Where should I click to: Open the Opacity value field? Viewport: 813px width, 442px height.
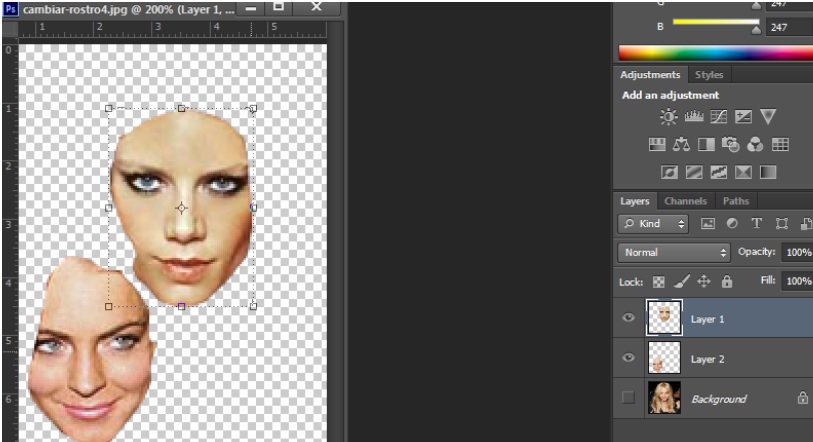click(797, 252)
